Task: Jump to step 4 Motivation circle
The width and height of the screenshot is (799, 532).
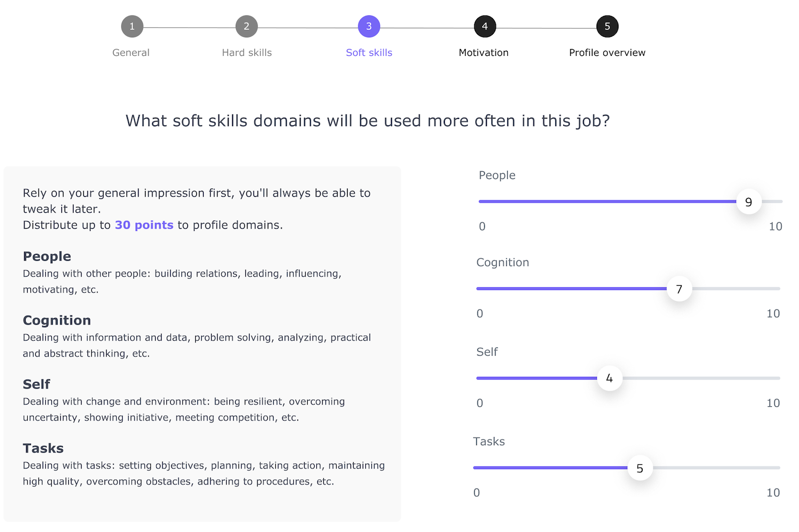Action: click(485, 27)
